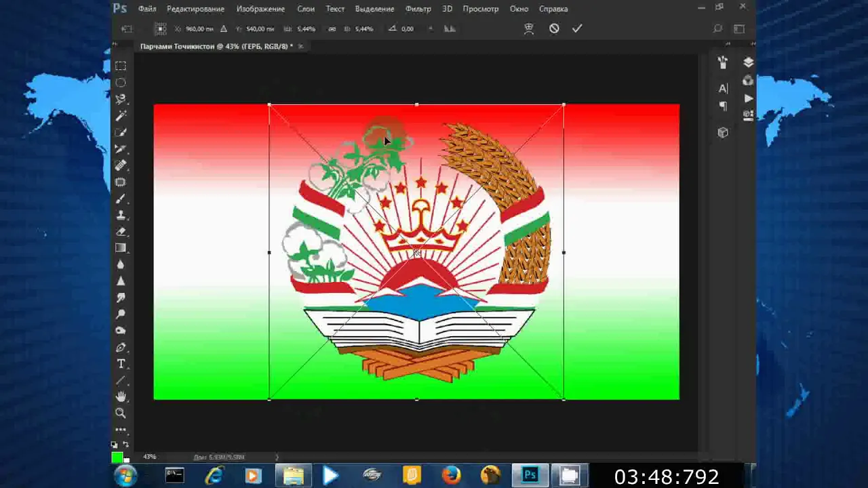Select the Horizontal Type tool

[x=121, y=364]
